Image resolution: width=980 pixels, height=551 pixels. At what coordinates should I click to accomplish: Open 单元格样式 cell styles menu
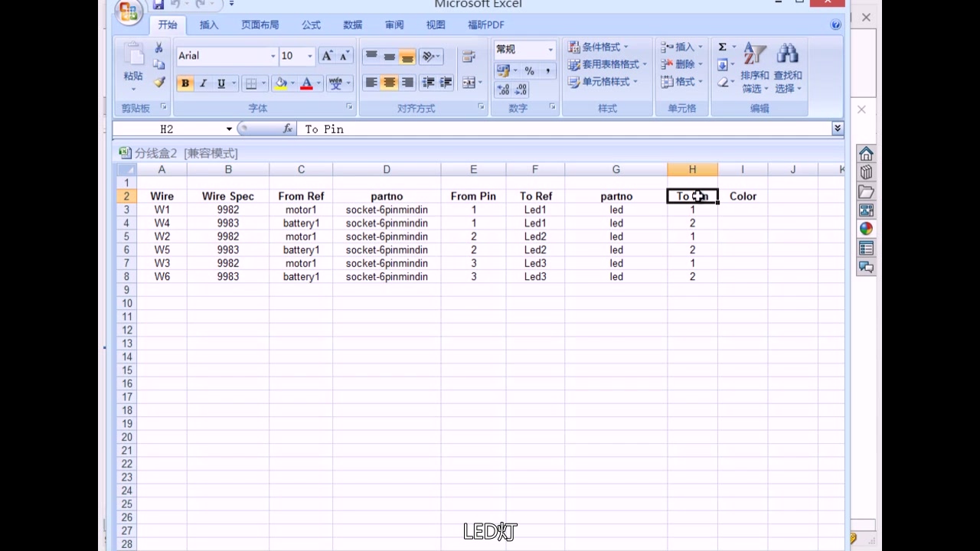(602, 81)
